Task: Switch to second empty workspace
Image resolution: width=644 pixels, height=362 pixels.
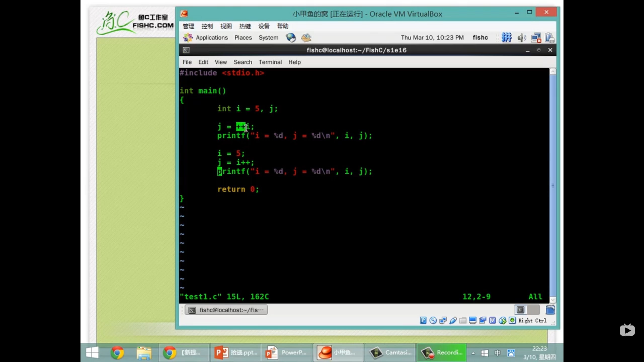Action: pos(533,310)
